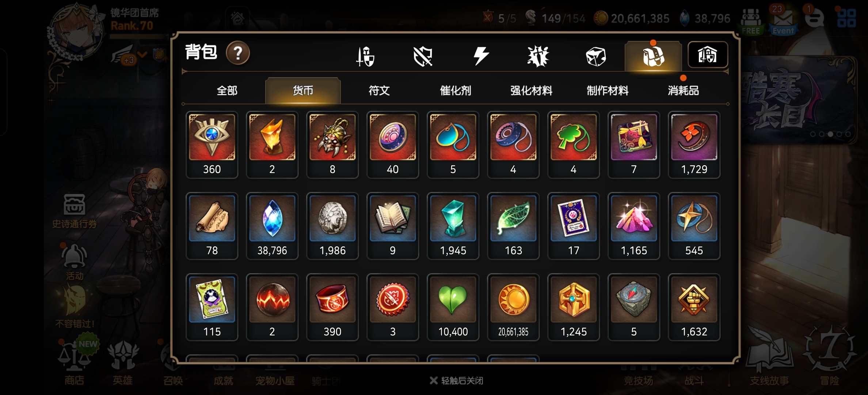Switch to the 符文 tab
The height and width of the screenshot is (395, 868).
coord(379,90)
